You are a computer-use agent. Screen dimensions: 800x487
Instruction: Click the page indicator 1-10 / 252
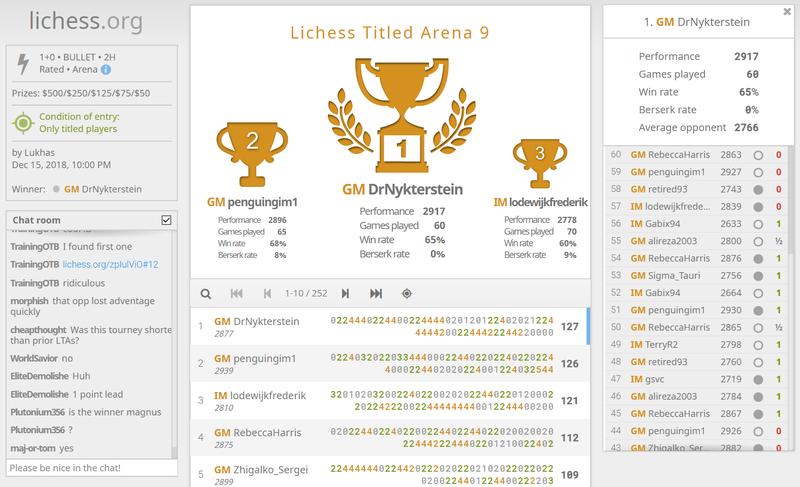tap(306, 294)
